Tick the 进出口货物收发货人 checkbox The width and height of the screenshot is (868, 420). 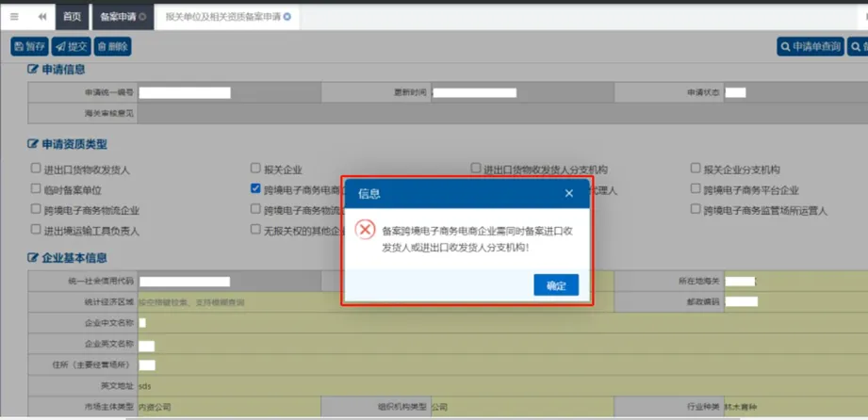pyautogui.click(x=36, y=170)
